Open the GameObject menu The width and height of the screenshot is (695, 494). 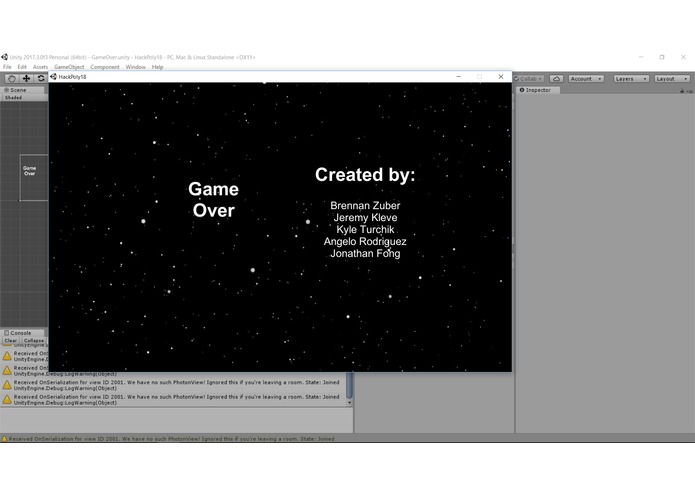coord(69,67)
